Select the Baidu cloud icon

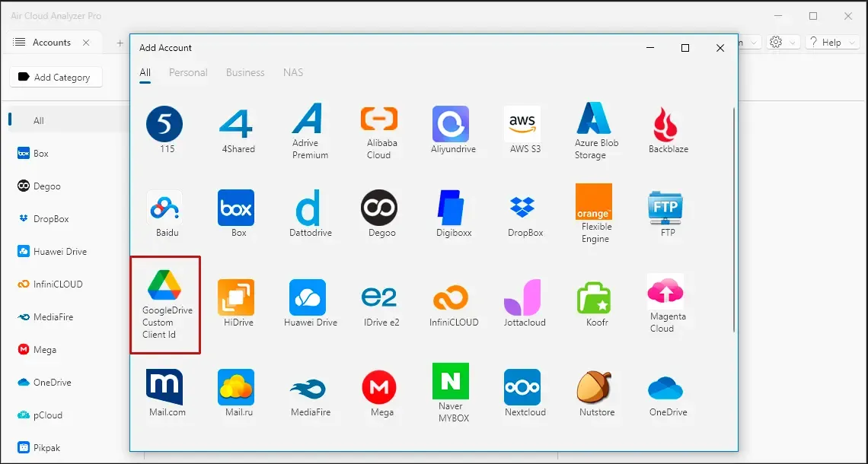point(164,208)
